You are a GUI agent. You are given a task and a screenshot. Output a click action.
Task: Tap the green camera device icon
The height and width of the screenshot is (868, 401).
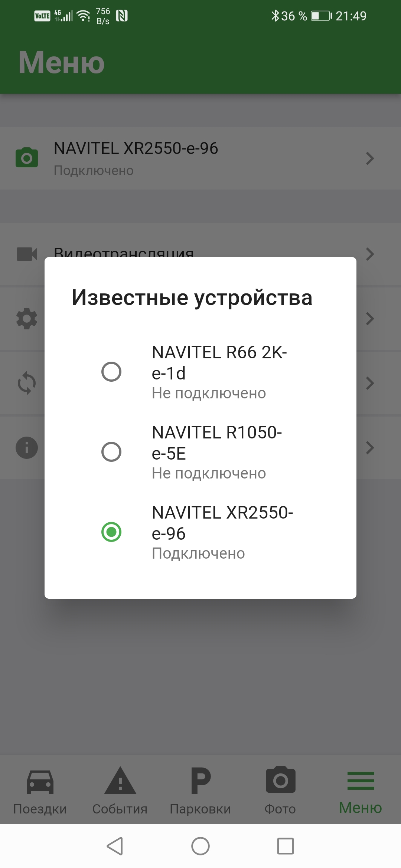point(27,158)
